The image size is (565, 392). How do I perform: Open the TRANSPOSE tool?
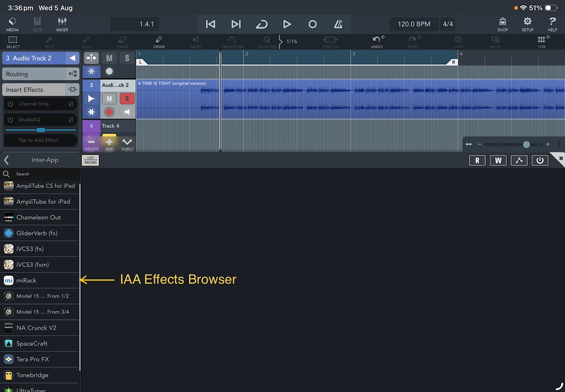coord(232,42)
